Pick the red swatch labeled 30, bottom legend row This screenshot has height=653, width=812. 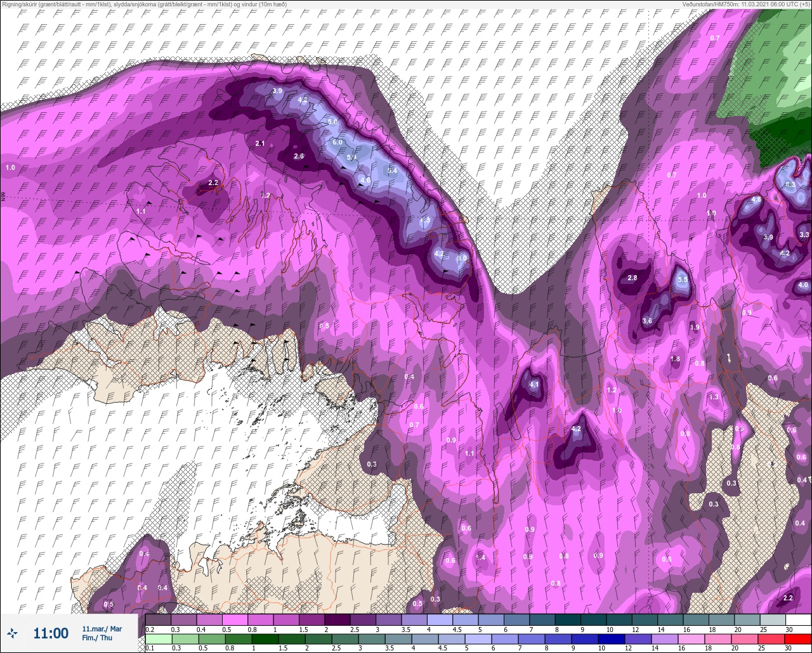(x=798, y=638)
